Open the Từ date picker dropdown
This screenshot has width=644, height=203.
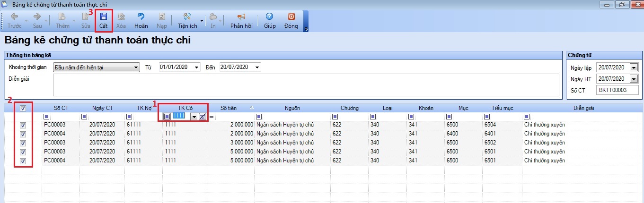coord(197,67)
